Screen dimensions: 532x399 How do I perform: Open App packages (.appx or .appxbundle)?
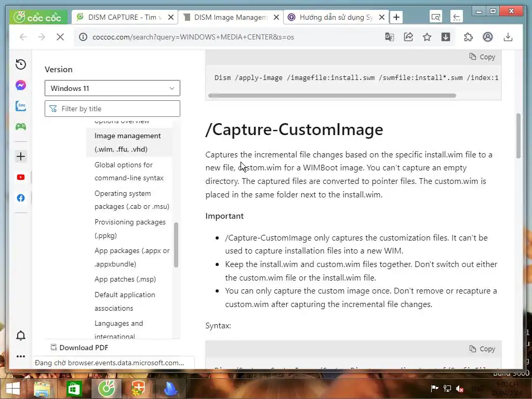pos(132,257)
